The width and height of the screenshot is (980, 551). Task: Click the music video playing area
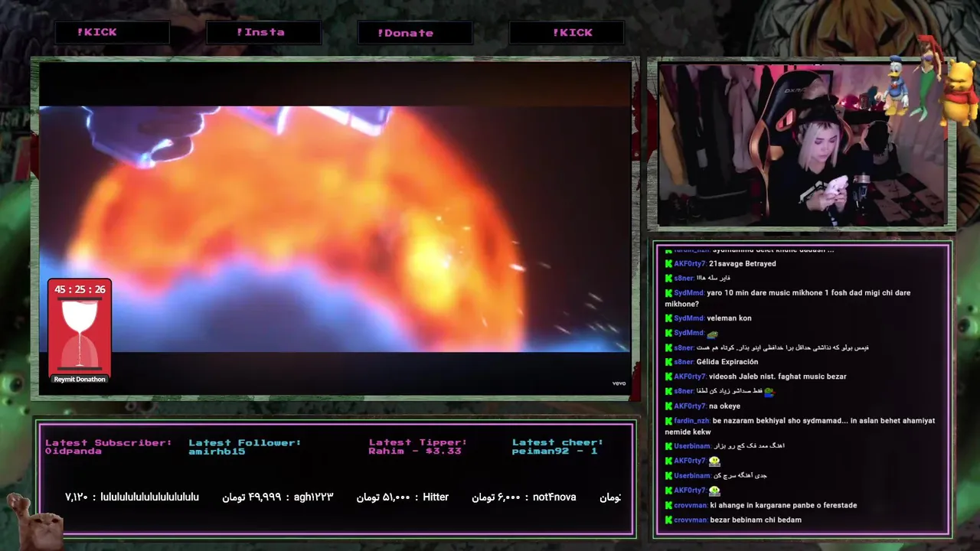coord(335,229)
